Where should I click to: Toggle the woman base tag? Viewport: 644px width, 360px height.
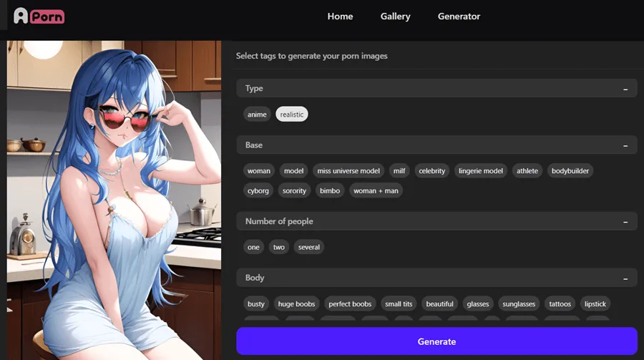click(x=259, y=170)
